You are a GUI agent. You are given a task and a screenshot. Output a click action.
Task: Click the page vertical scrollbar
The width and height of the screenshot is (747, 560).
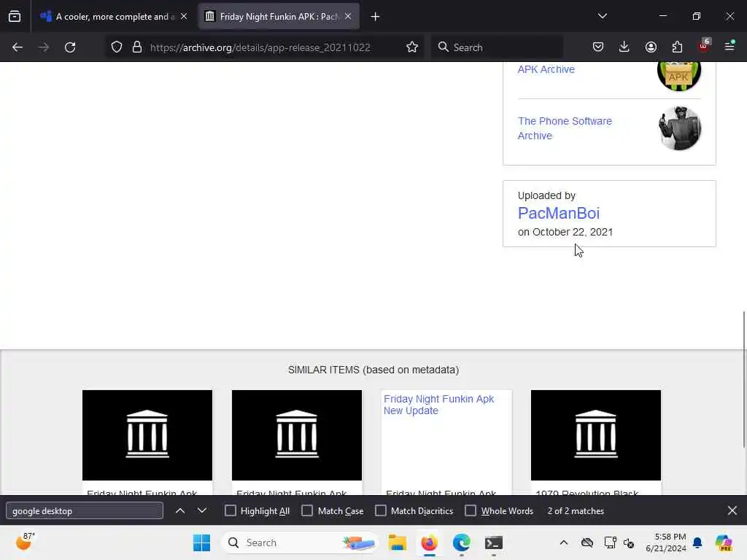[743, 379]
